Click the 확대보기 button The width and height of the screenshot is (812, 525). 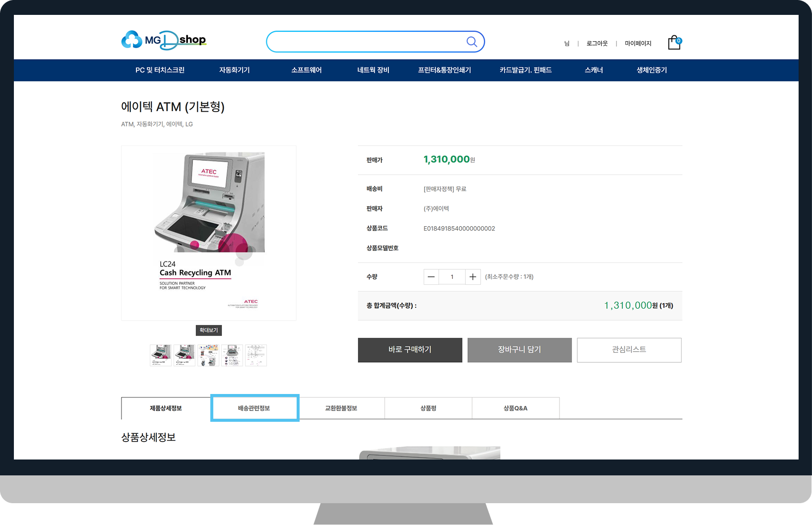click(209, 330)
